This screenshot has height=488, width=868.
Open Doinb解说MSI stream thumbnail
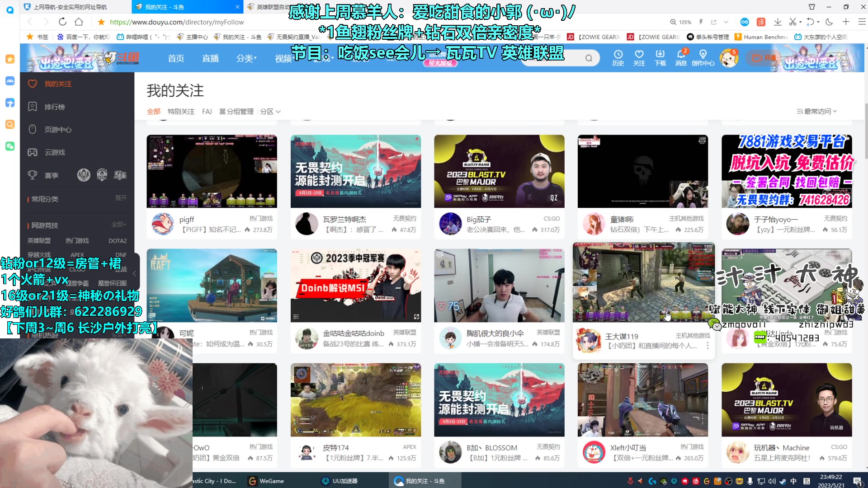click(355, 285)
